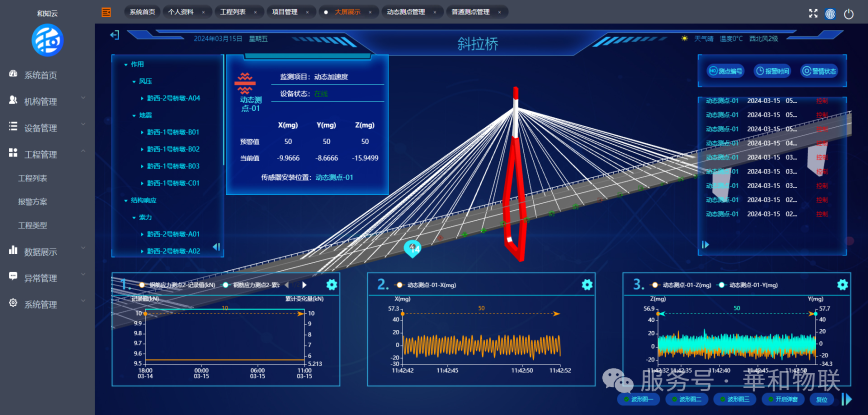This screenshot has height=415, width=868.
Task: Switch to the 普通测点管理 tab
Action: tap(477, 12)
